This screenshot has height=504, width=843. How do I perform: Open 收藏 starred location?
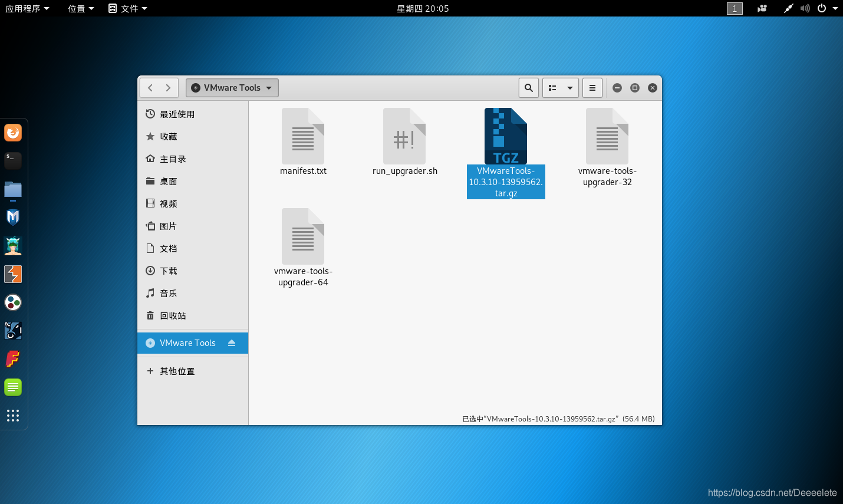193,137
